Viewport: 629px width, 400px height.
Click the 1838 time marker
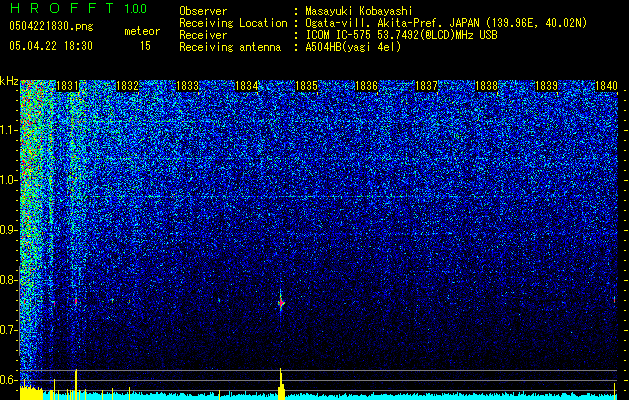click(486, 86)
